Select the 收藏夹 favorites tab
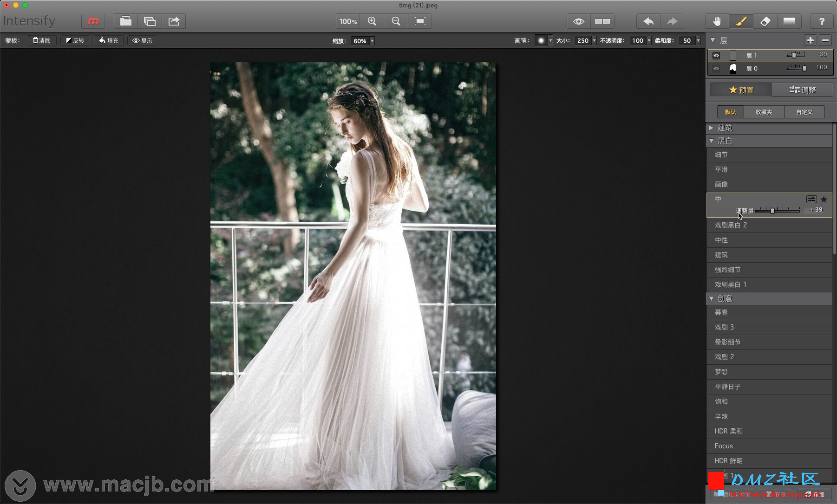This screenshot has height=504, width=837. (x=764, y=112)
